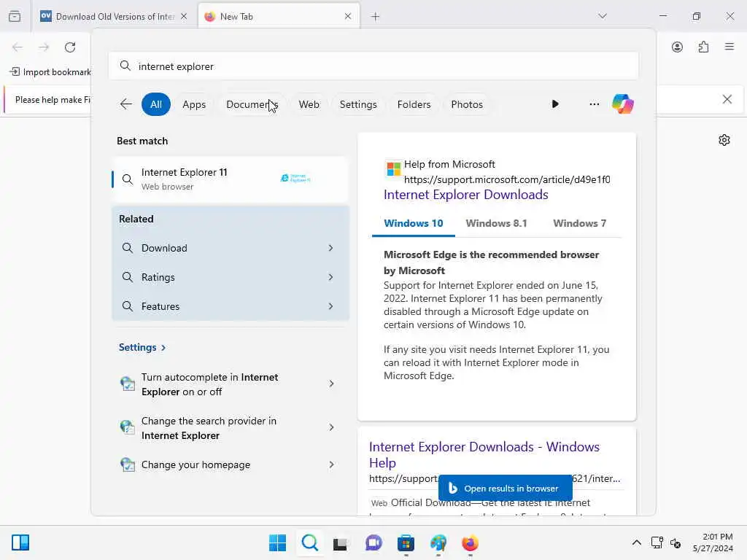This screenshot has height=560, width=747.
Task: Open the Internet Explorer 11 best match
Action: pos(230,179)
